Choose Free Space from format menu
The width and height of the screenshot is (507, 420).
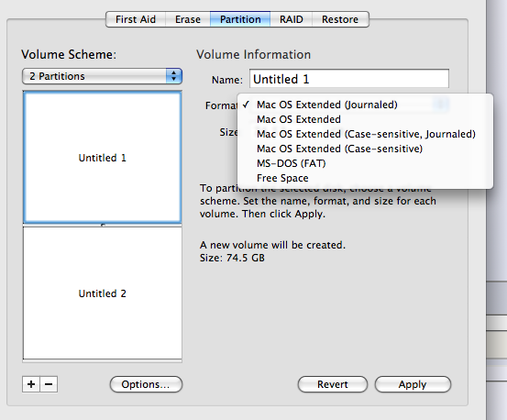pyautogui.click(x=365, y=178)
